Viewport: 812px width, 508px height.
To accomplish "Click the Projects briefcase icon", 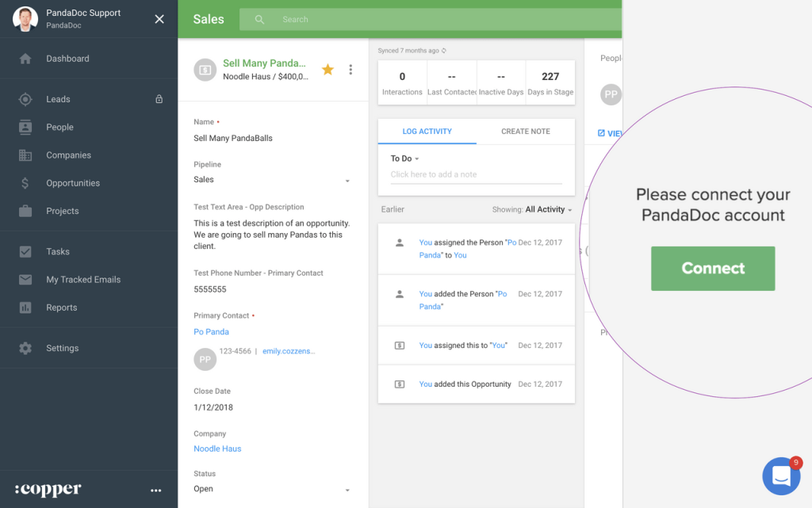I will click(25, 211).
